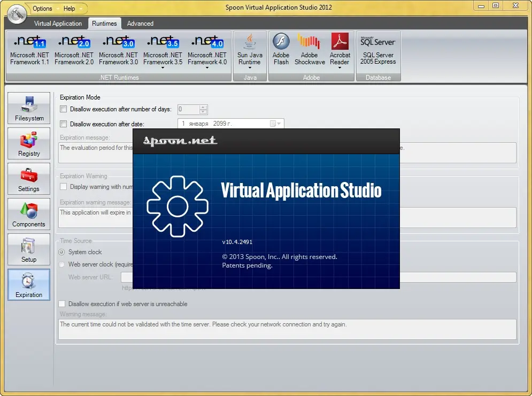Select the Web server clock option
The image size is (532, 396).
(x=61, y=264)
